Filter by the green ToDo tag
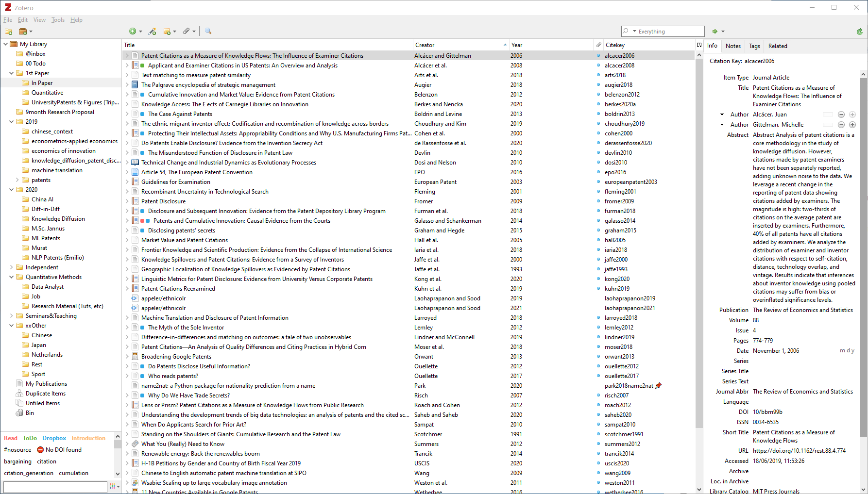868x494 pixels. (30, 438)
